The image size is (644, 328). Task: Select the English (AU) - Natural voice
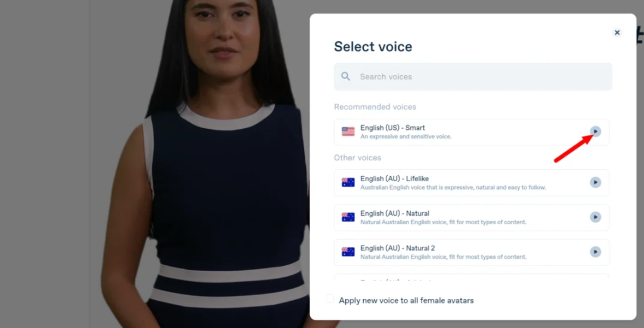(471, 218)
